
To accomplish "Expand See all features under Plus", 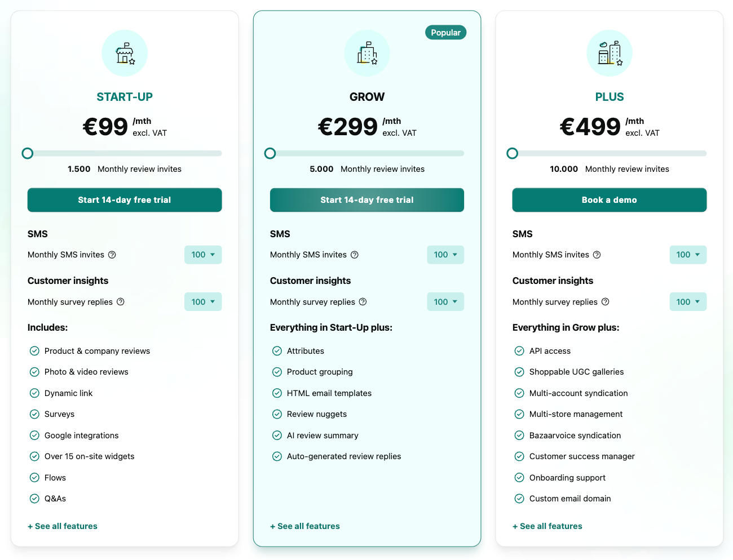I will 547,526.
